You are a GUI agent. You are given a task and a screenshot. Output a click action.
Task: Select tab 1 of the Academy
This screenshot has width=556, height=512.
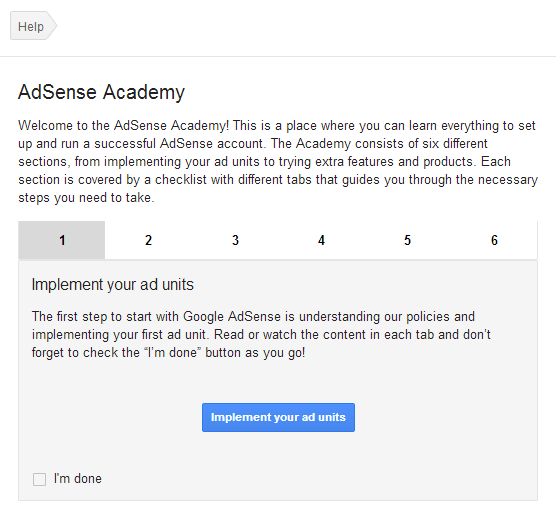coord(62,240)
